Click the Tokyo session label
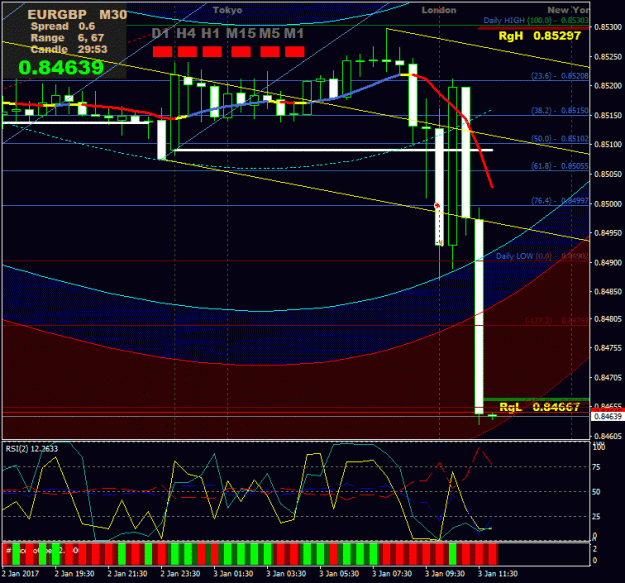 tap(227, 10)
